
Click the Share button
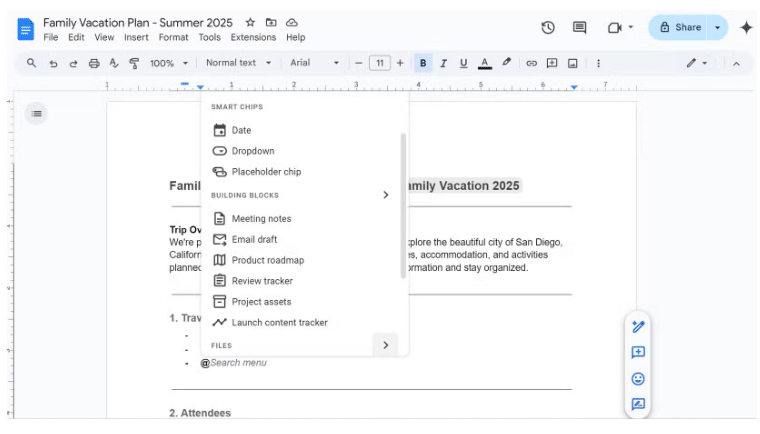tap(680, 28)
